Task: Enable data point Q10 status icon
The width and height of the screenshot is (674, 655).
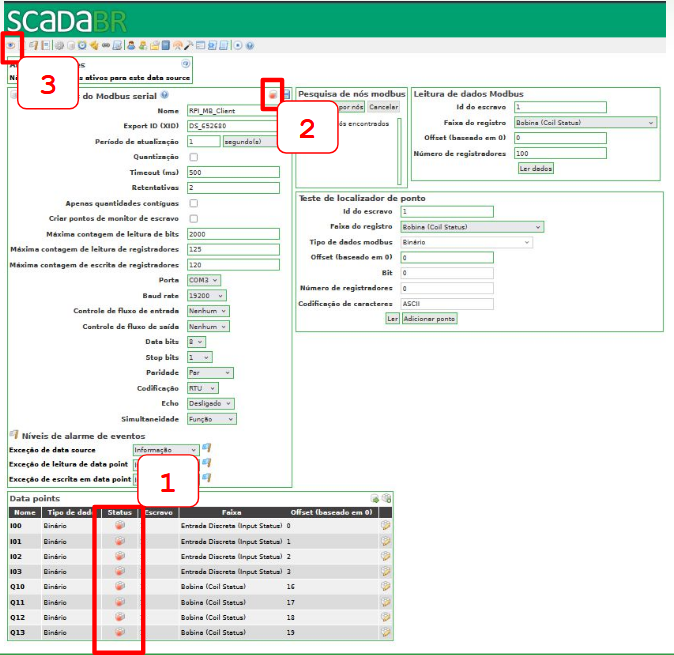Action: click(120, 587)
